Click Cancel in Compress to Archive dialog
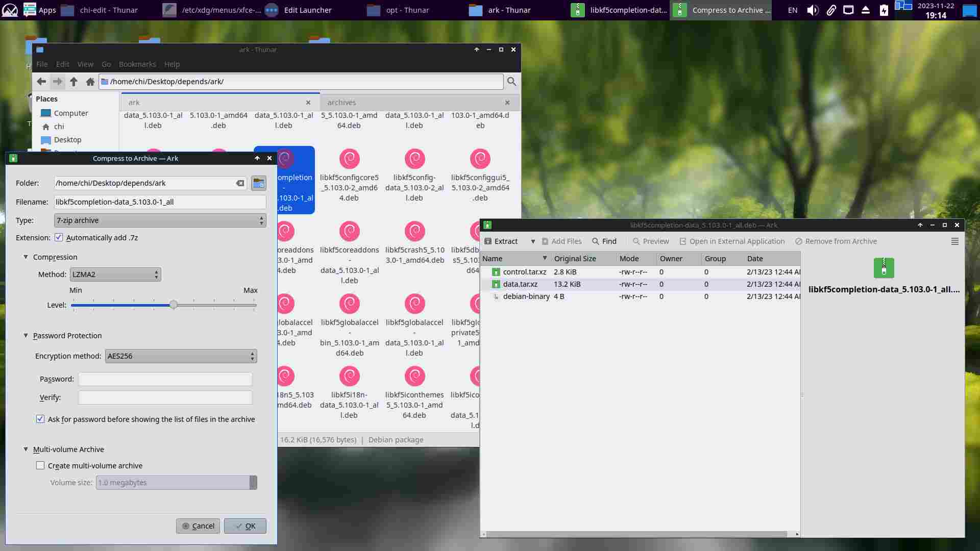Screen dimensions: 980x551 pyautogui.click(x=198, y=526)
